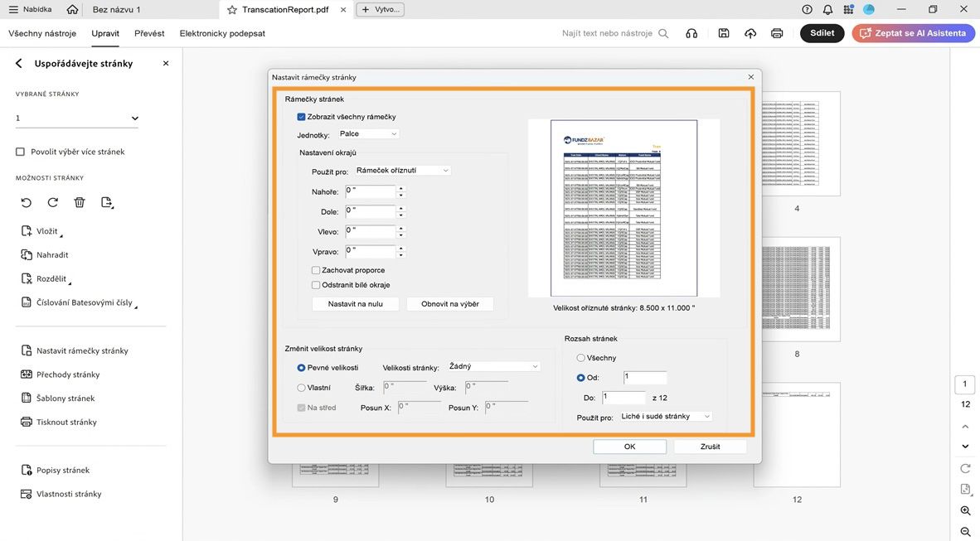Enable Zachovat proporce checkbox
Screen dimensions: 980x541
tap(316, 270)
